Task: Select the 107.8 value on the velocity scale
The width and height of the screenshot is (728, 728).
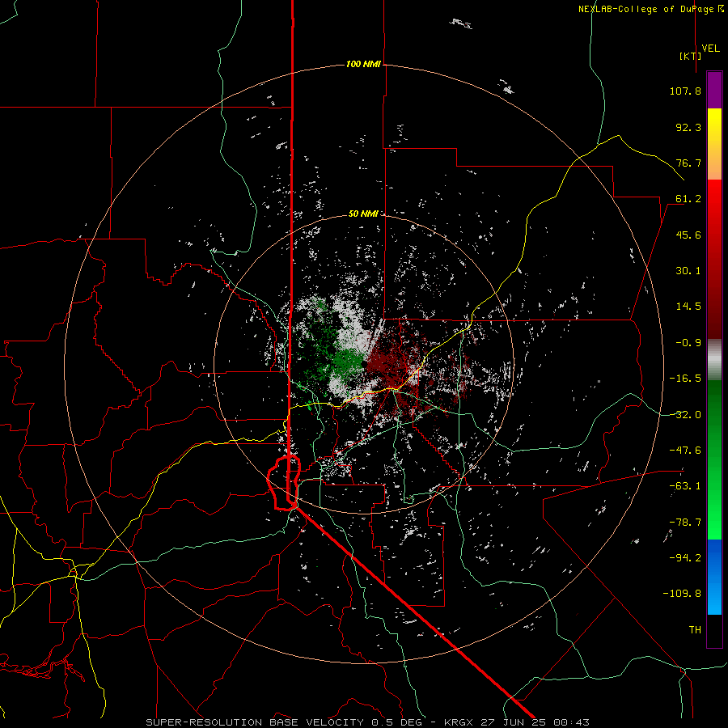Action: click(x=685, y=91)
